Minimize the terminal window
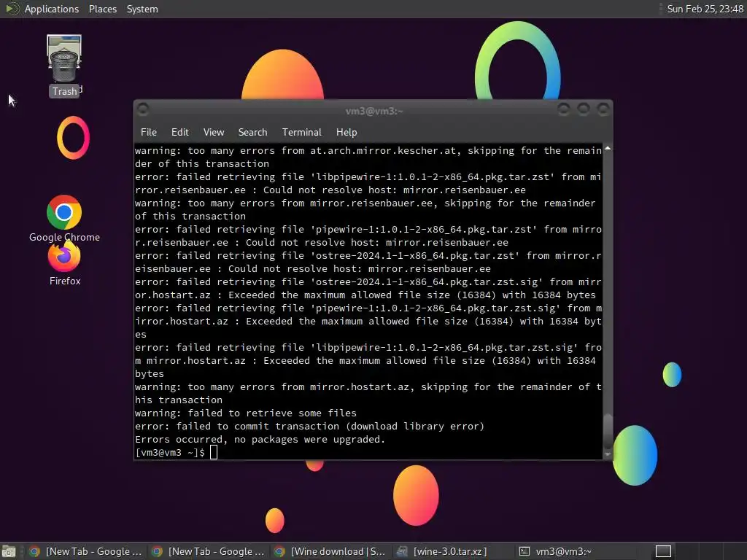 (564, 110)
